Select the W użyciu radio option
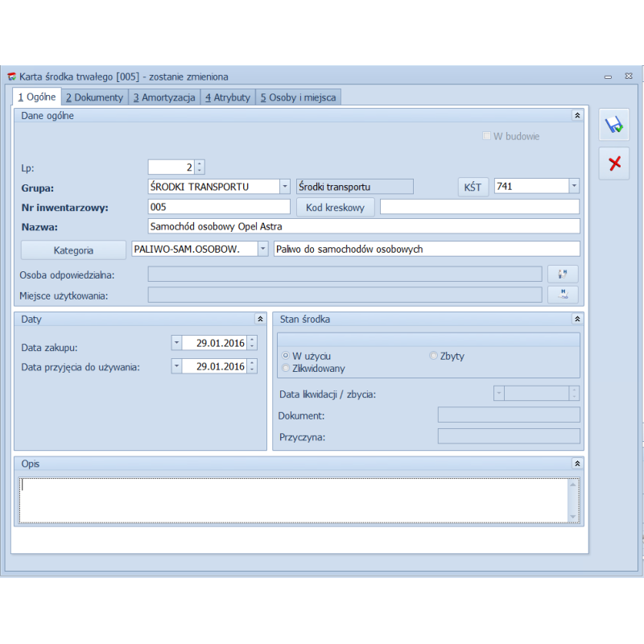This screenshot has width=644, height=644. tap(286, 356)
